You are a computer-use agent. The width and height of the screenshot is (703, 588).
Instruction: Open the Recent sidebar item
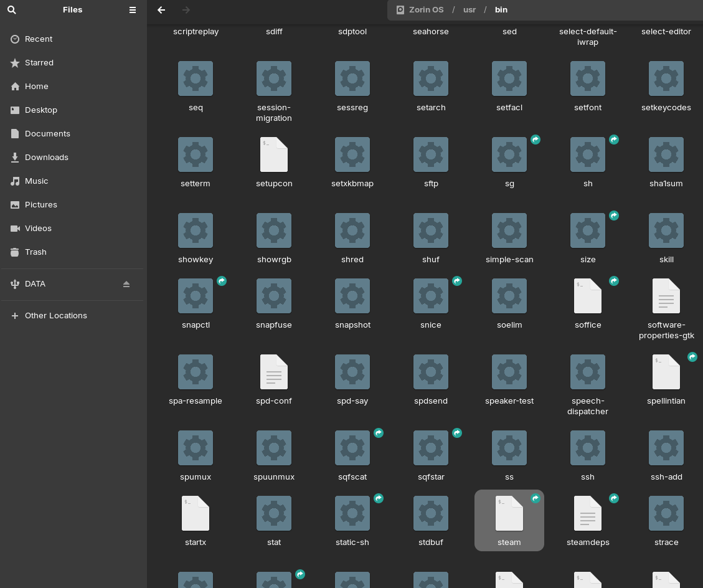point(39,39)
